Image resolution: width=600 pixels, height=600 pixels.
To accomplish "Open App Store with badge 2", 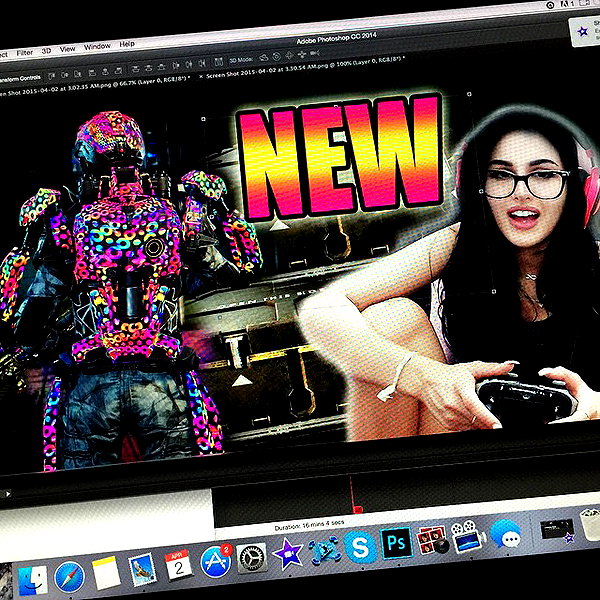I will coord(217,561).
